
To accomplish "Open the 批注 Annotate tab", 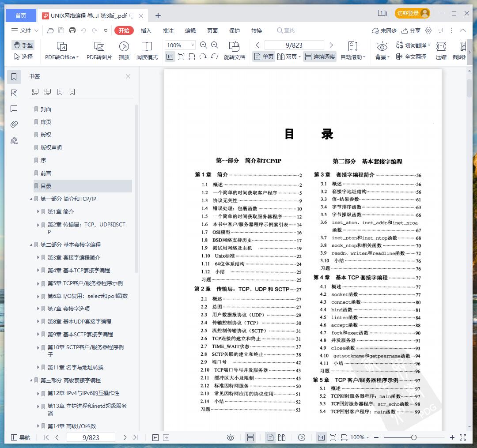I will (x=168, y=30).
